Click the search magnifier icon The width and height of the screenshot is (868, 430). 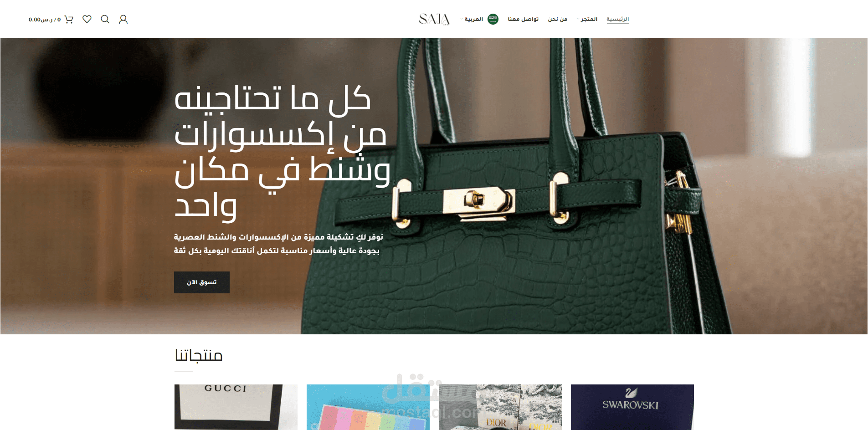[105, 19]
